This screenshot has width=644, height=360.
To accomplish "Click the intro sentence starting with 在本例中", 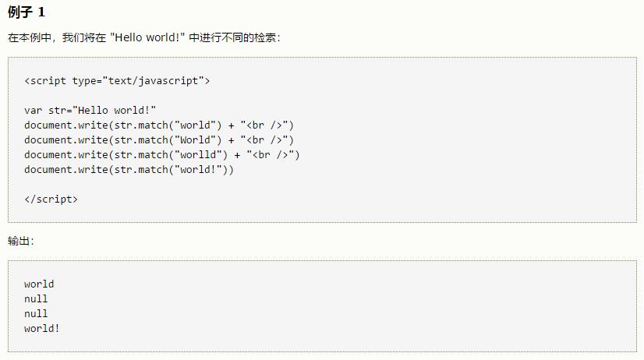I will 143,37.
